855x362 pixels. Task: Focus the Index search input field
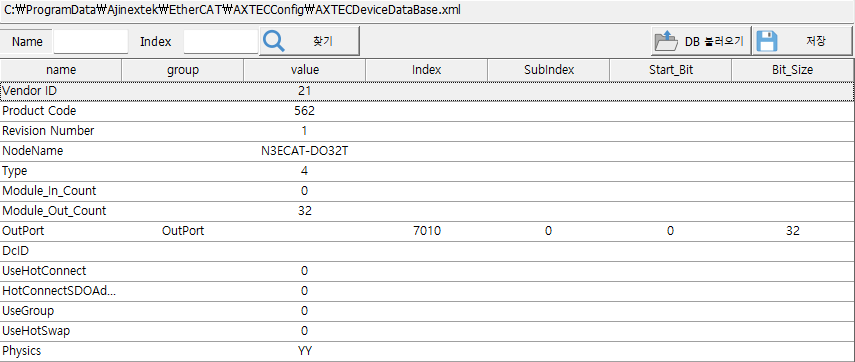221,41
